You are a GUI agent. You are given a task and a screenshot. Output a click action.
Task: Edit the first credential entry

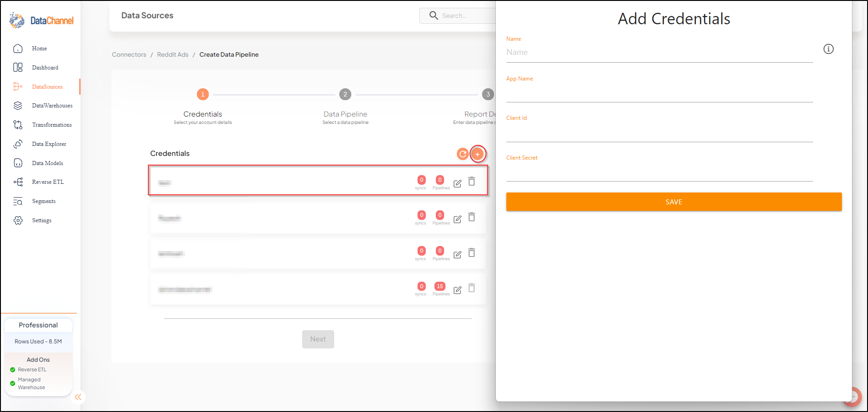457,183
